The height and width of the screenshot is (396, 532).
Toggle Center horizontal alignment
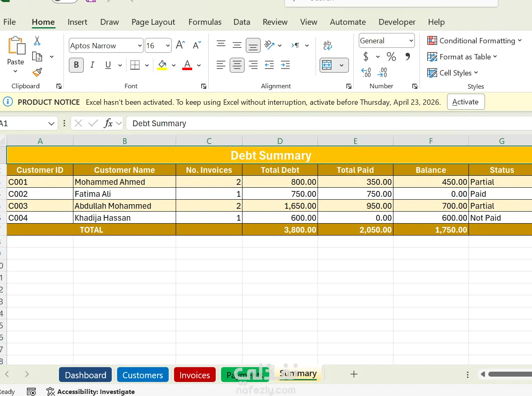coord(237,65)
